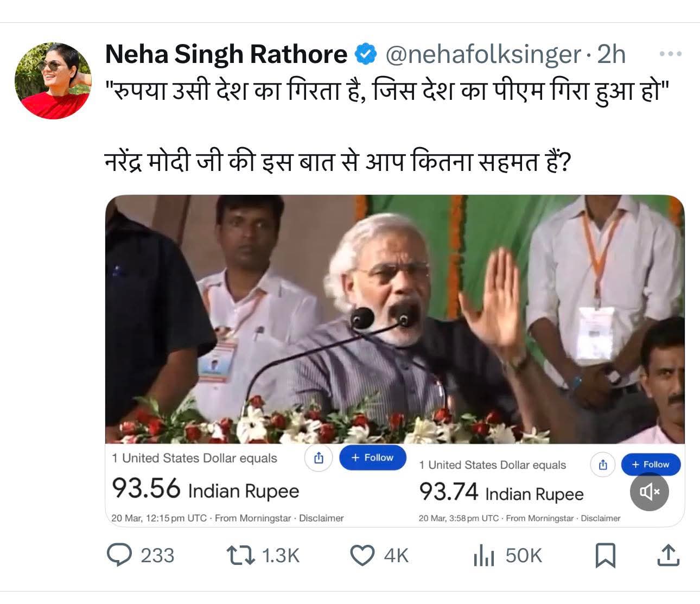The width and height of the screenshot is (700, 604).
Task: Click the 93.74 Indian Rupee rate
Action: click(501, 493)
